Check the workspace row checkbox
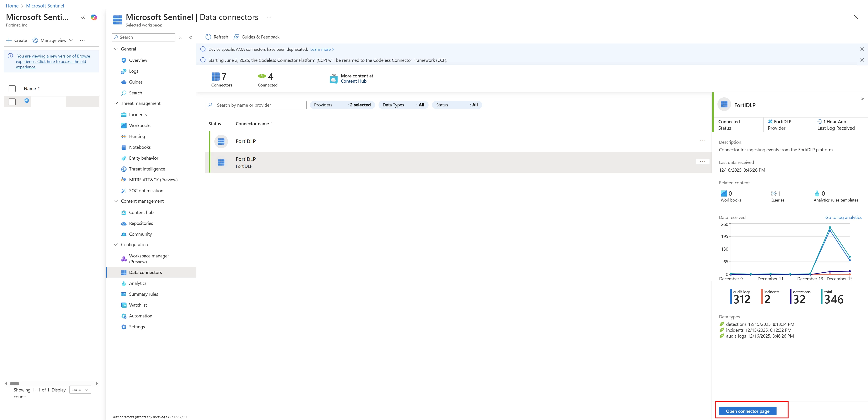 12,102
